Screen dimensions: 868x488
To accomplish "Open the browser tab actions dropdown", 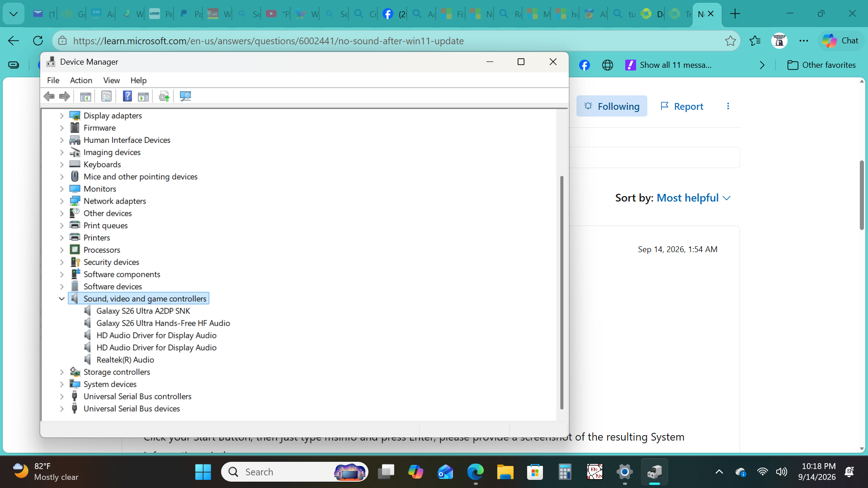I will (x=14, y=14).
